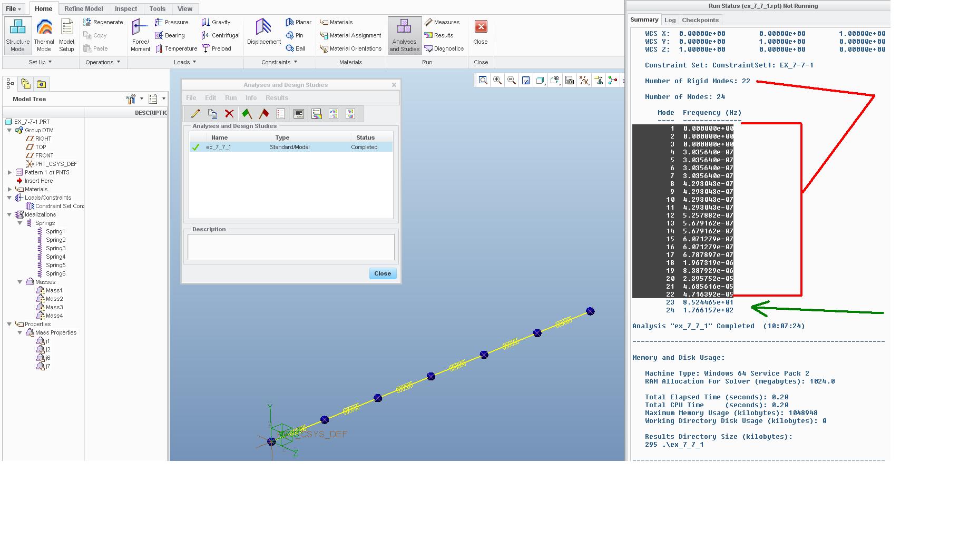Copy the selected study in dialog
Viewport: 979px width, 560px height.
click(x=212, y=114)
